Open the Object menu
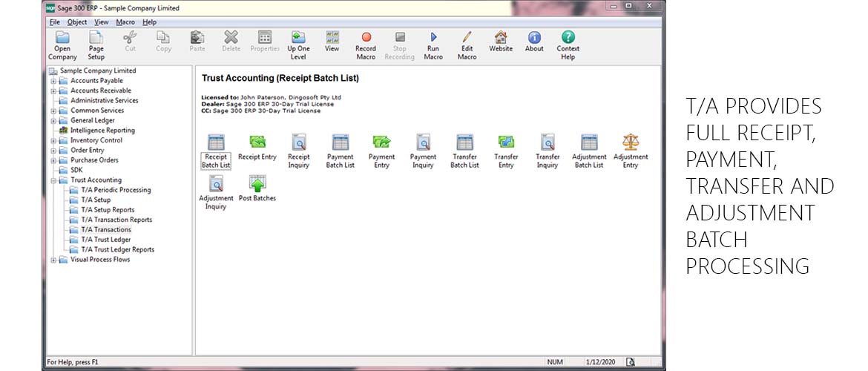868x371 pixels. [x=77, y=22]
